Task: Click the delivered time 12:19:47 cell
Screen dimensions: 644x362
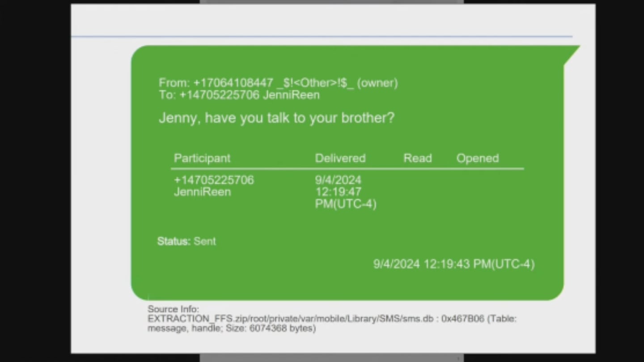Action: pyautogui.click(x=338, y=192)
